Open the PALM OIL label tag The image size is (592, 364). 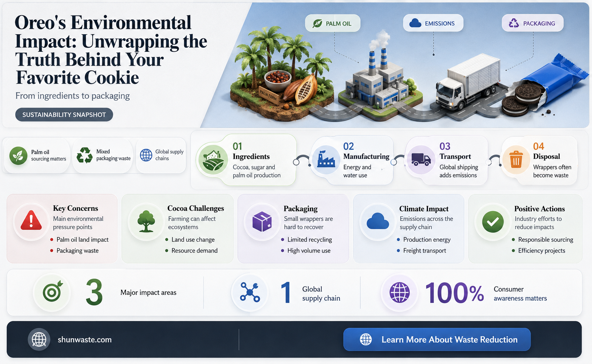[x=332, y=23]
